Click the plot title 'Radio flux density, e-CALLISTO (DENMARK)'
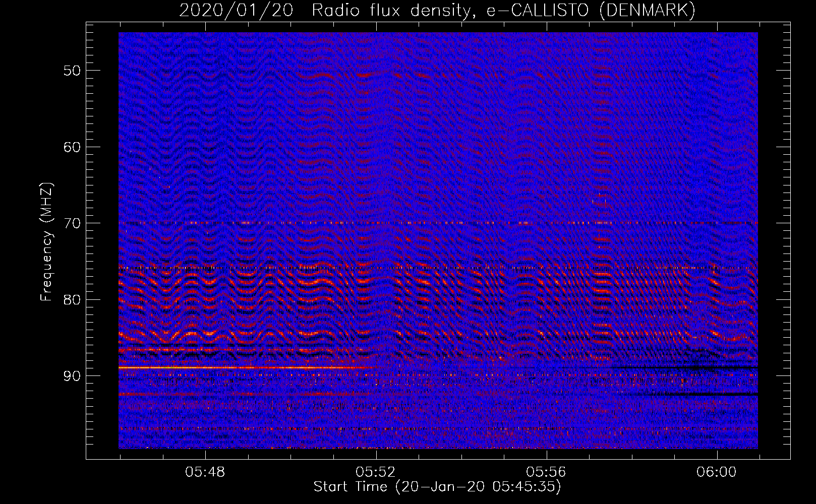816x504 pixels. coord(503,11)
